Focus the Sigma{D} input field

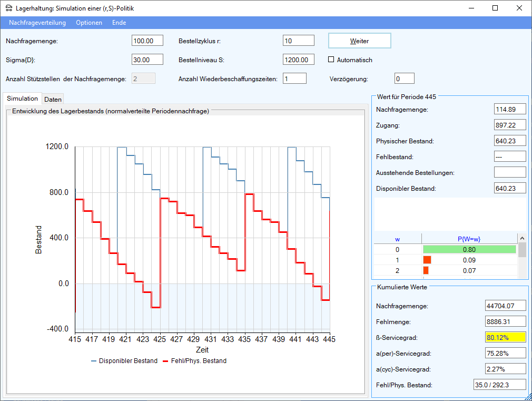click(x=147, y=60)
